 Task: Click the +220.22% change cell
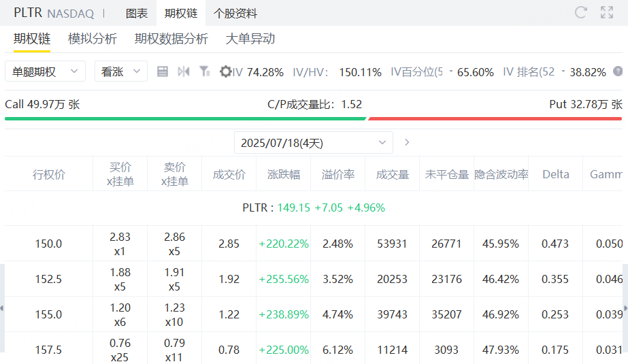(x=284, y=244)
